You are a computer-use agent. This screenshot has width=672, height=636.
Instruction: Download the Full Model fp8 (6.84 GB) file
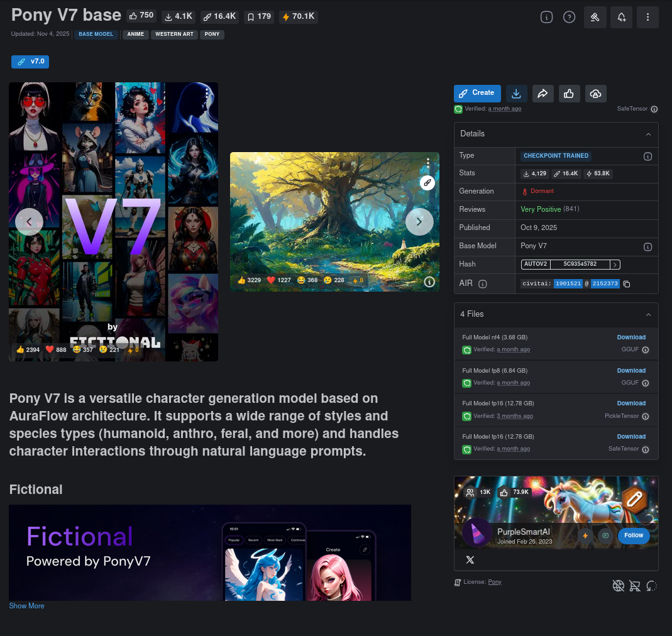tap(631, 371)
